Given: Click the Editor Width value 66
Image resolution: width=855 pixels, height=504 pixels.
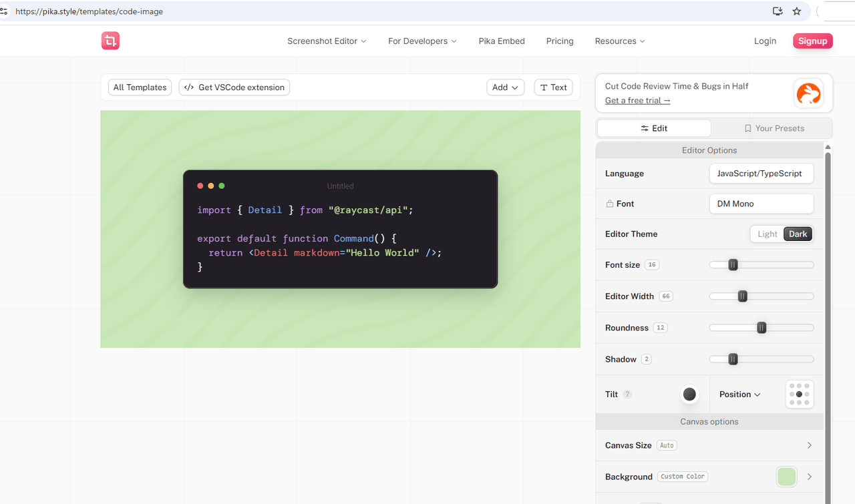Looking at the screenshot, I should click(x=666, y=296).
